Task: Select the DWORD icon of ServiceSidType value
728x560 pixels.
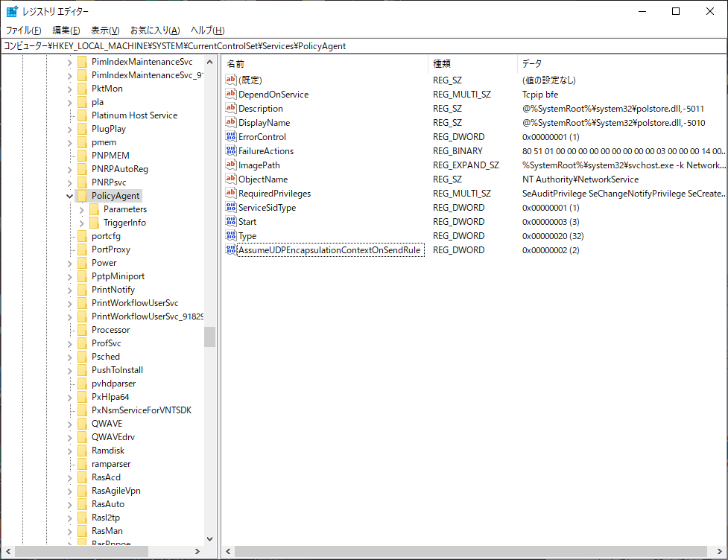Action: 231,207
